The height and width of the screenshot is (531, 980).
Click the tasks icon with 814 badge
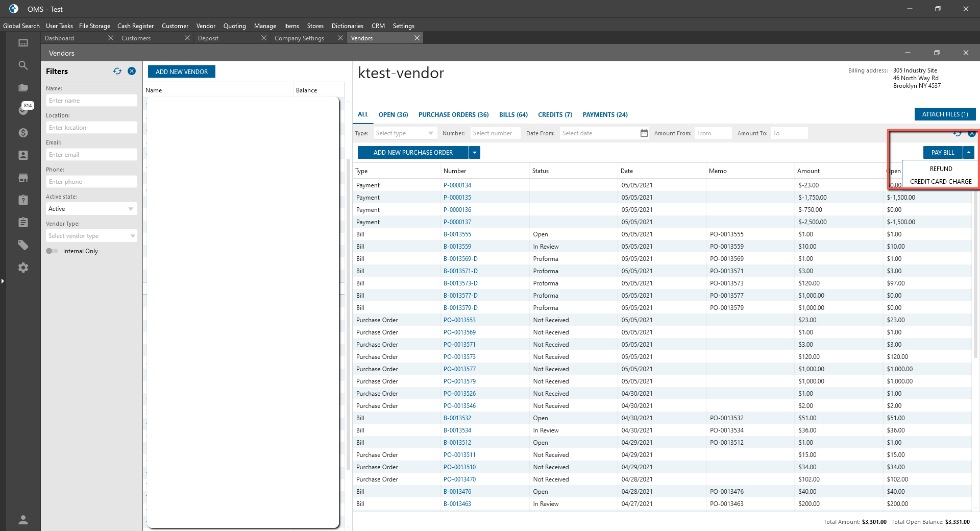tap(24, 109)
